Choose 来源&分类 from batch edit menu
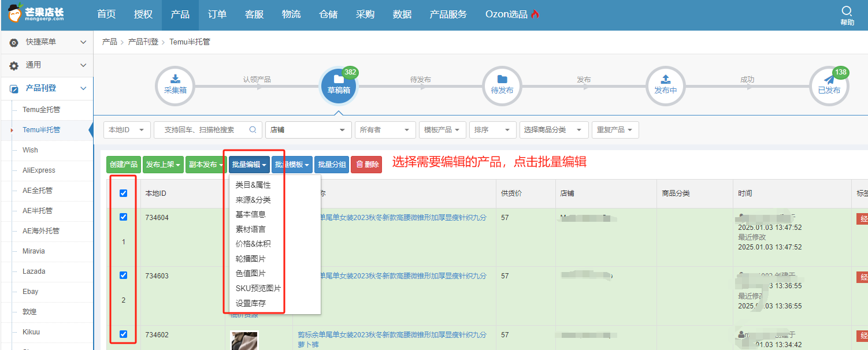868x350 pixels. pyautogui.click(x=253, y=200)
